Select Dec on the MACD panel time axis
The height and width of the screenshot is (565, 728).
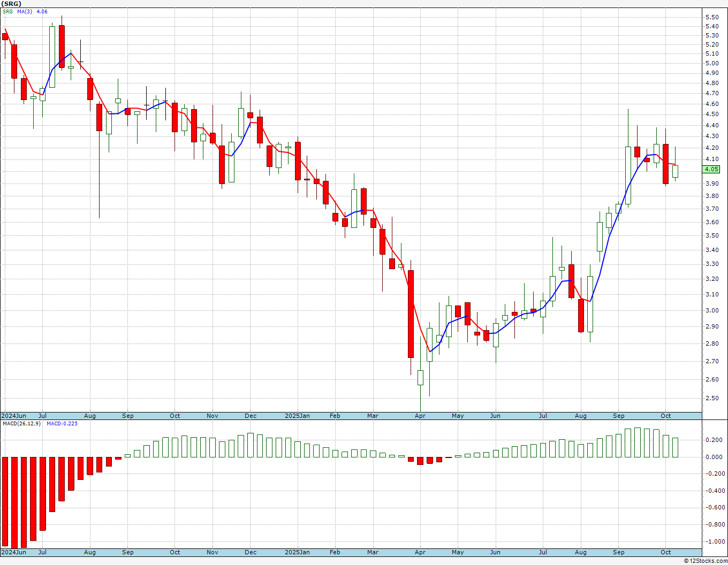click(x=250, y=552)
